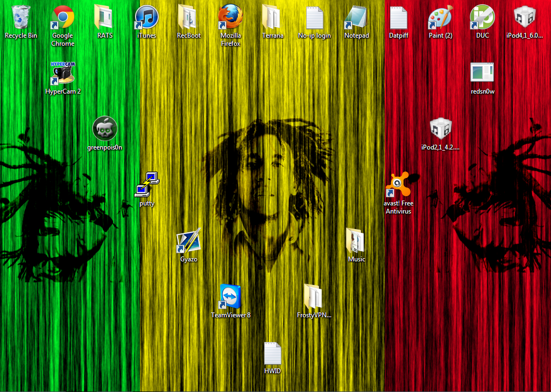
Task: Click the Music folder icon
Action: (355, 240)
